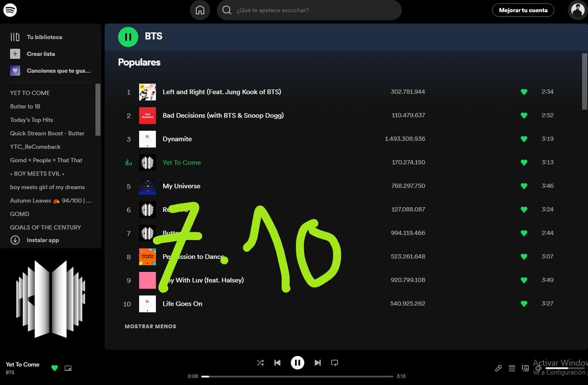588x385 pixels.
Task: Click the Life Goes On track title
Action: [182, 304]
